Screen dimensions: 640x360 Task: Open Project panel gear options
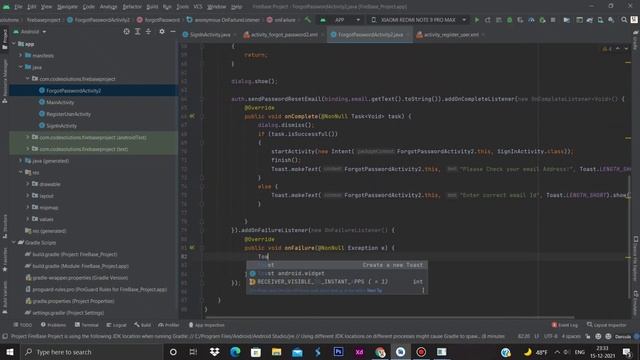pyautogui.click(x=162, y=31)
